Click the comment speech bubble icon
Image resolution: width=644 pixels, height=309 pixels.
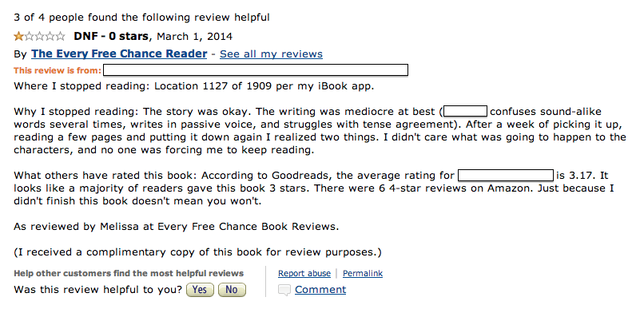pos(284,290)
